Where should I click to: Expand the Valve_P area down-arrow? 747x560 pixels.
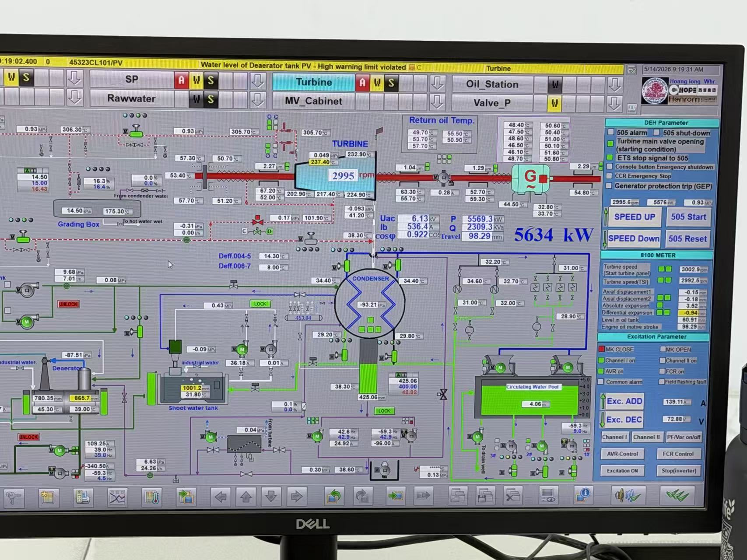(x=614, y=103)
